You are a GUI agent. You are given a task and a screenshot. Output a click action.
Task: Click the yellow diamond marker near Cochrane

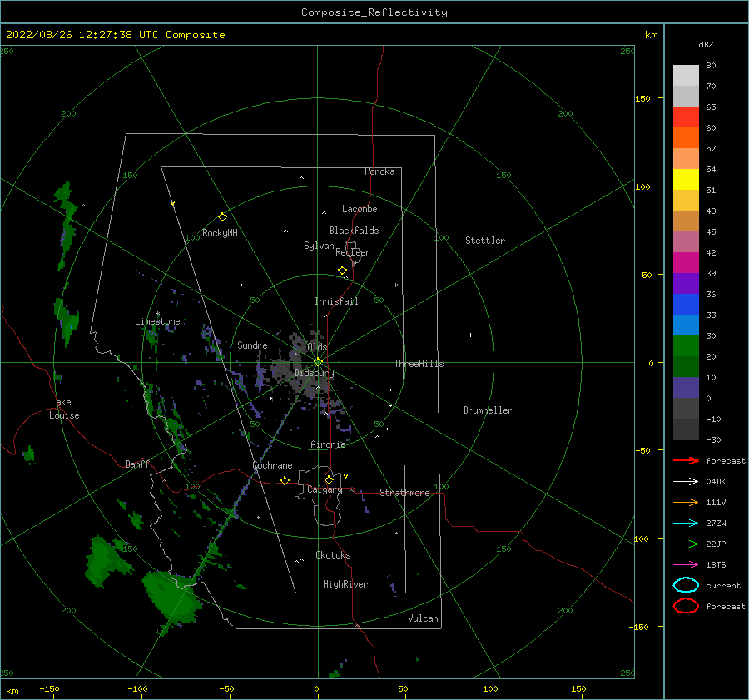tap(285, 480)
